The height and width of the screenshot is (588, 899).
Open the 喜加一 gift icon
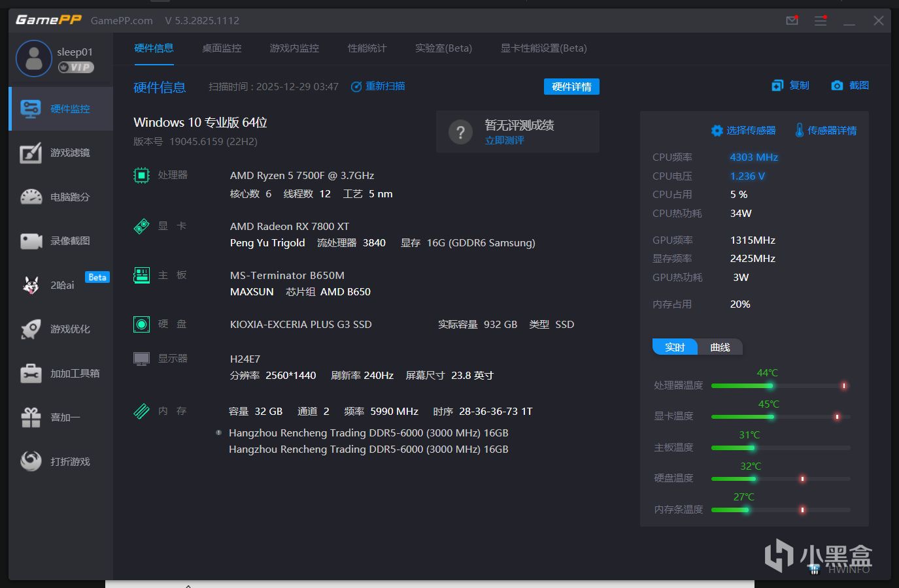[x=31, y=417]
